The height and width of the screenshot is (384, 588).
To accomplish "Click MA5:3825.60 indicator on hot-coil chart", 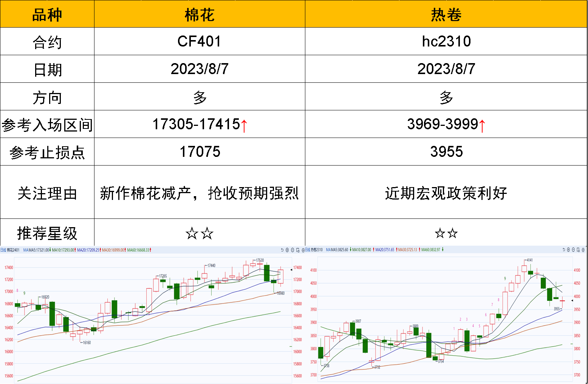I will 339,250.
